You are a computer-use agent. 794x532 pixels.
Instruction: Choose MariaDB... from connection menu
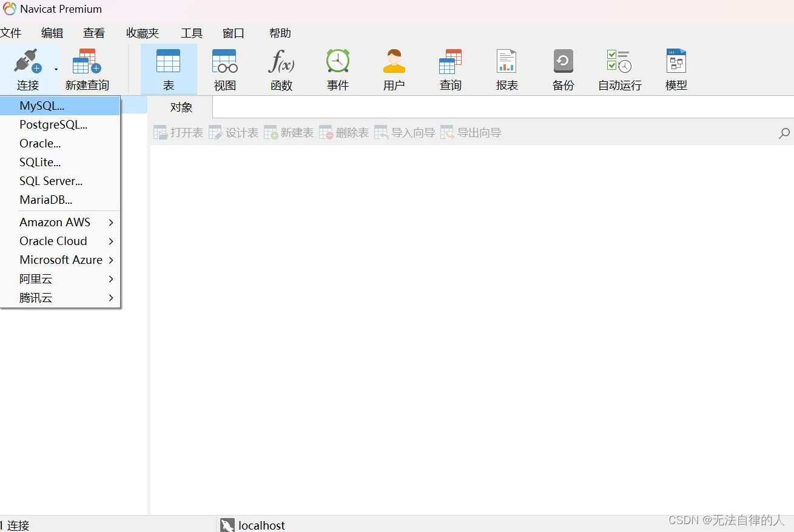61,200
